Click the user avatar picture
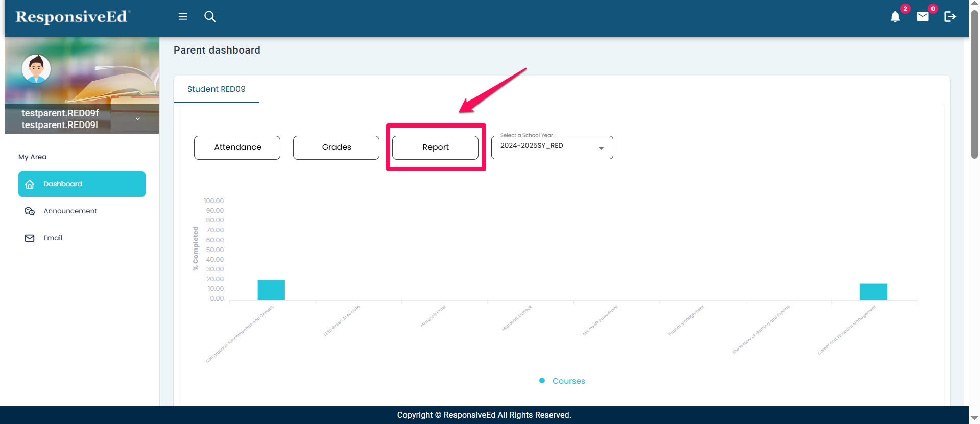Screen dimensions: 980x424 coord(36,69)
